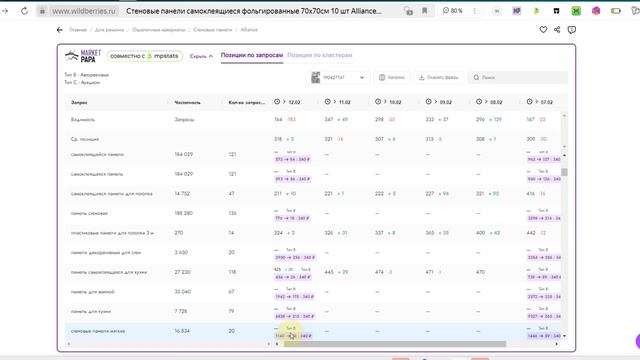Image resolution: width=640 pixels, height=360 pixels.
Task: Open the article number dropdown with product thumbnail
Action: pos(338,78)
